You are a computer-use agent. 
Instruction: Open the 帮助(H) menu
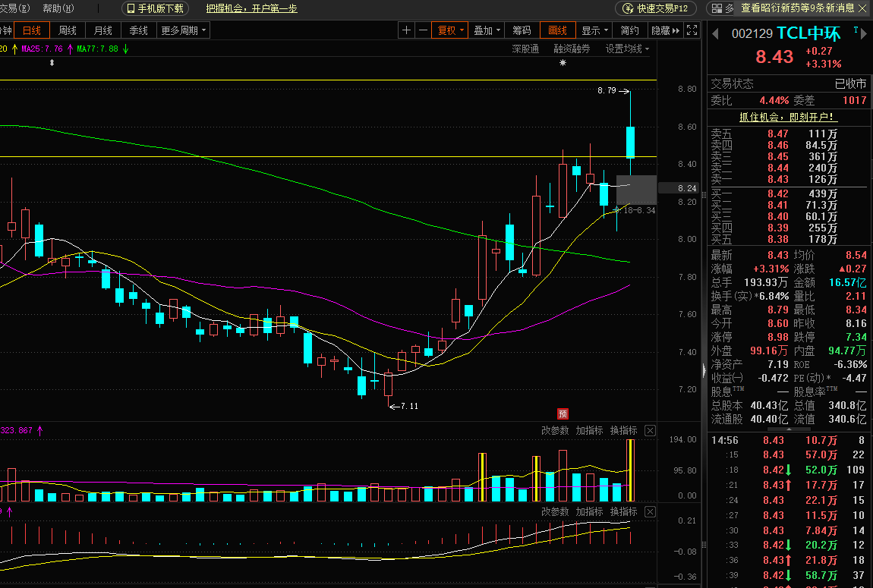click(58, 8)
